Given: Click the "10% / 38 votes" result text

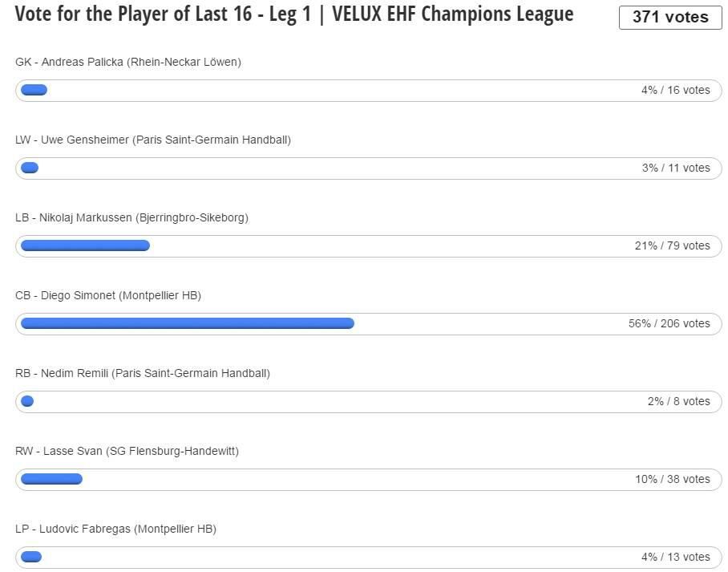Looking at the screenshot, I should 672,479.
